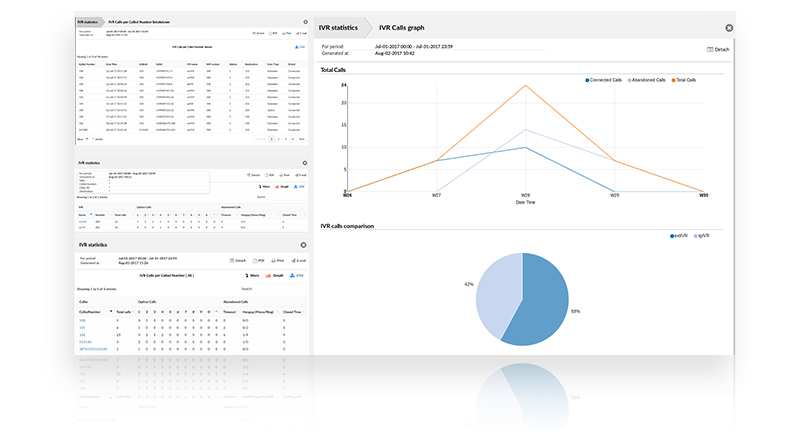E-mail the middle IVR statistics report
The height and width of the screenshot is (435, 800).
(301, 175)
